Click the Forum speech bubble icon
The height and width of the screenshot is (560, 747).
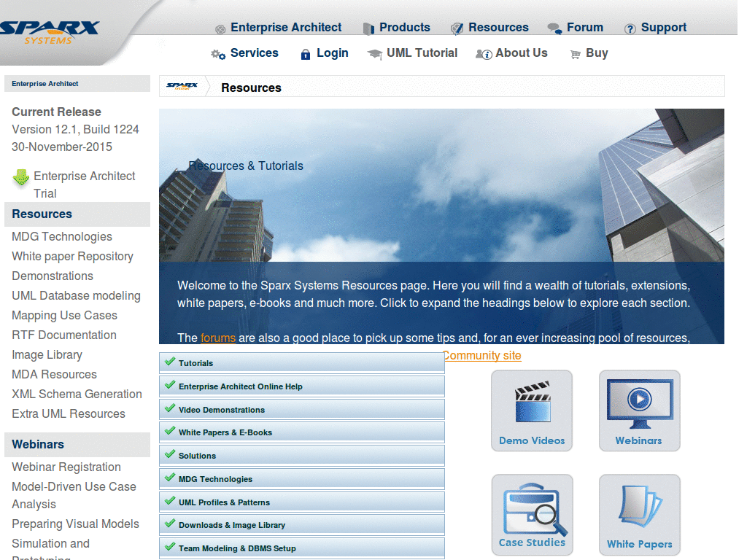tap(554, 28)
